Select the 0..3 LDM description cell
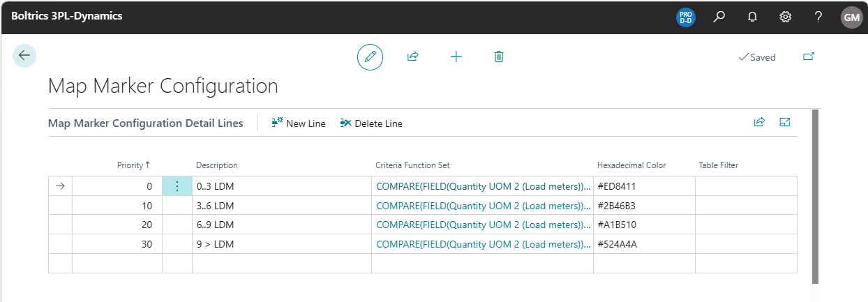 (x=282, y=186)
